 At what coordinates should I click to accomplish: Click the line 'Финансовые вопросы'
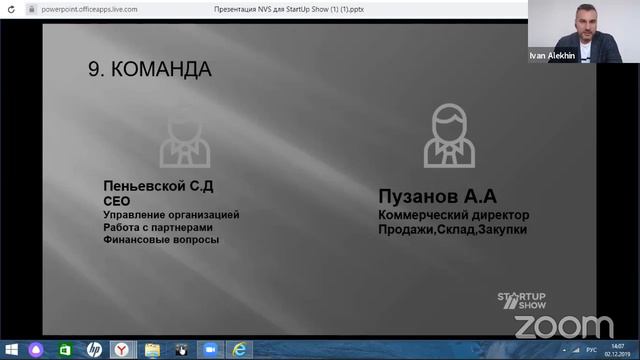[161, 240]
